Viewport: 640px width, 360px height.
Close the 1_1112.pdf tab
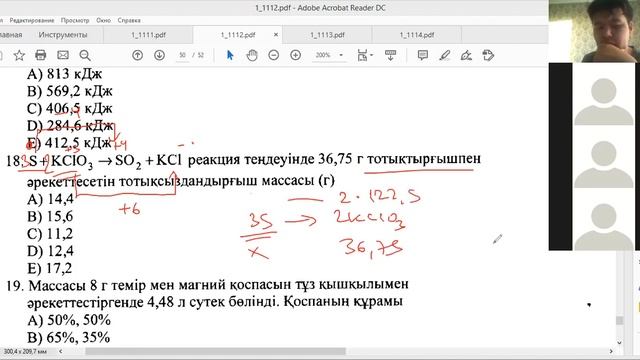pyautogui.click(x=276, y=35)
